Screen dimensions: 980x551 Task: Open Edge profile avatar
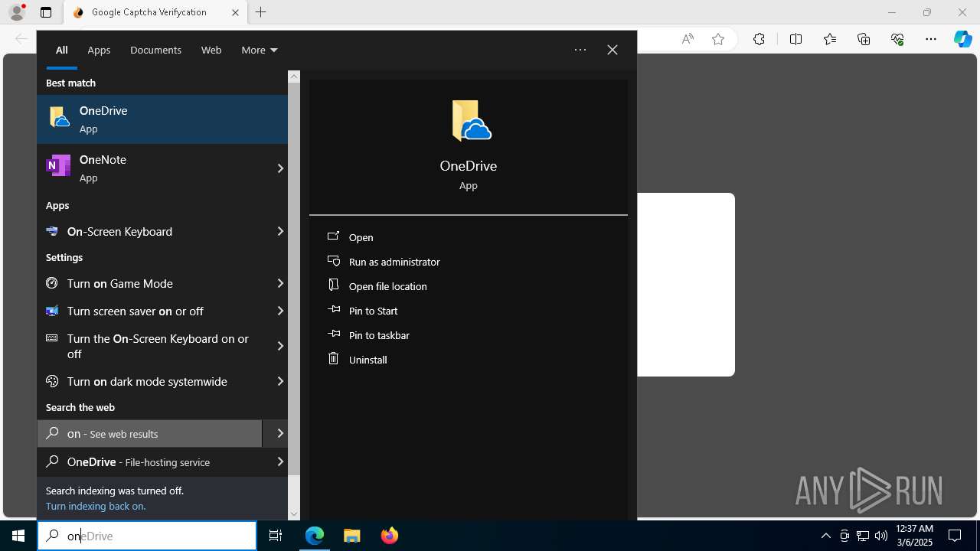(17, 12)
